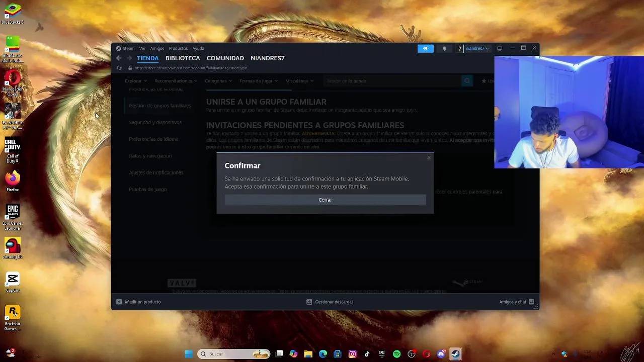This screenshot has height=362, width=644.
Task: Open Gestionar descargas
Action: (330, 302)
